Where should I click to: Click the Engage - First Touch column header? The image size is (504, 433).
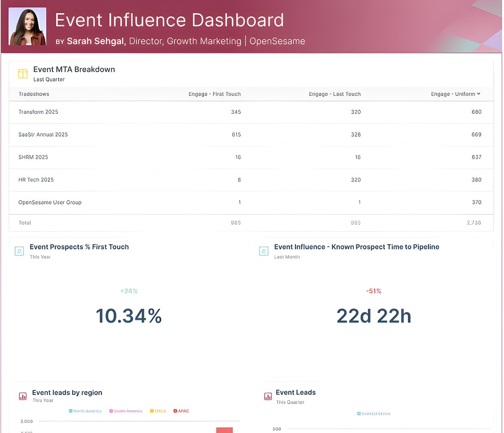tap(215, 94)
